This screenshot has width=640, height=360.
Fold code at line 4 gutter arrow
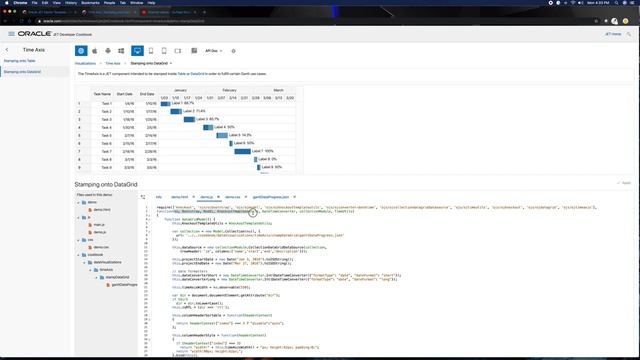[x=149, y=220]
